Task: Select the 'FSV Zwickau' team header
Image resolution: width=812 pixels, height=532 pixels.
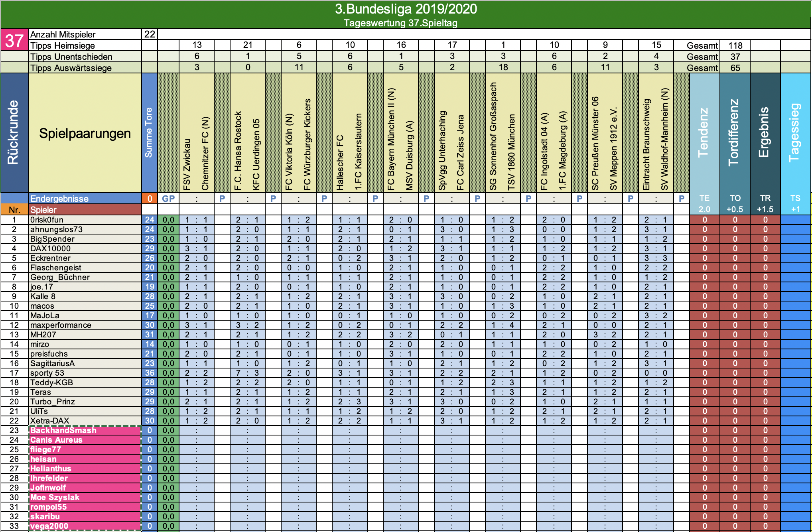Action: click(187, 164)
